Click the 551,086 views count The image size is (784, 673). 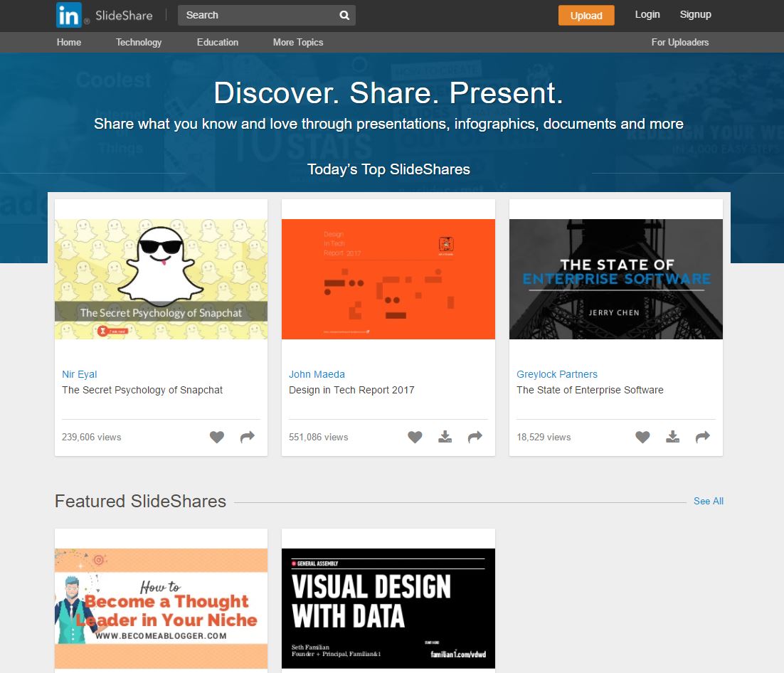point(319,437)
